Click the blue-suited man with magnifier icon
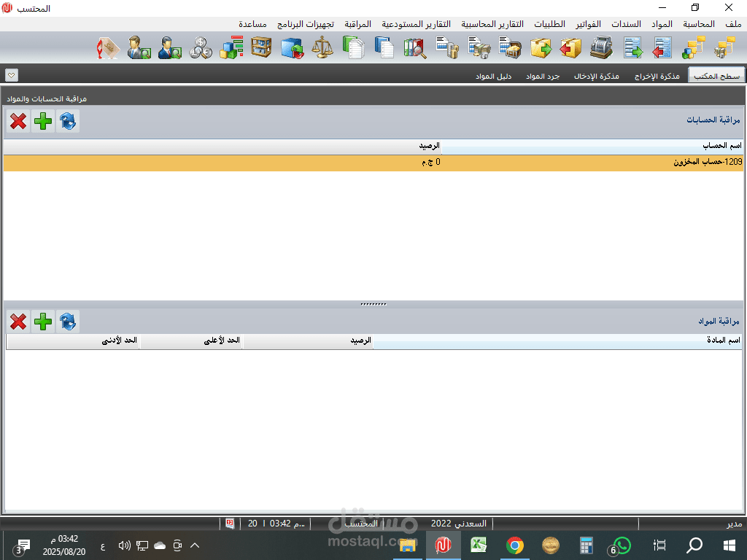The width and height of the screenshot is (747, 560). [169, 48]
